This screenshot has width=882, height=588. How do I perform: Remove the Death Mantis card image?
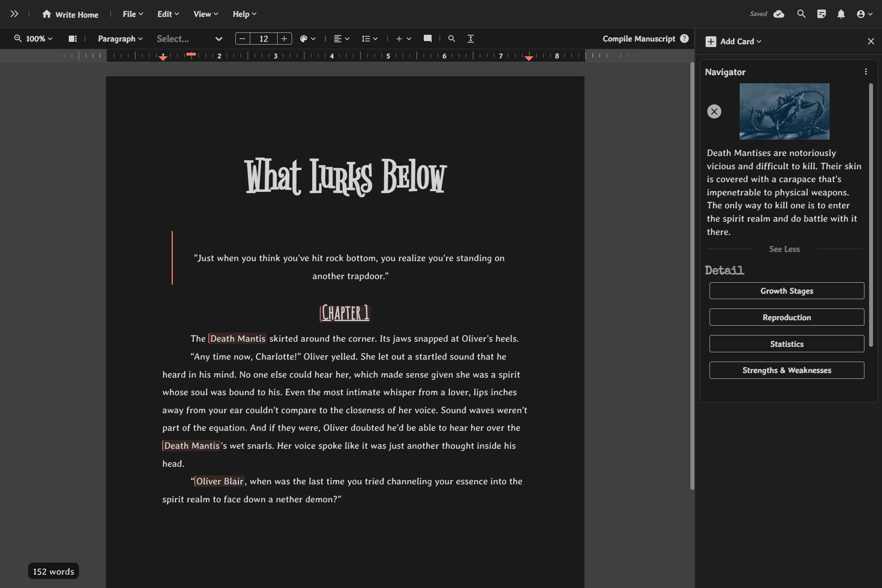coord(714,111)
